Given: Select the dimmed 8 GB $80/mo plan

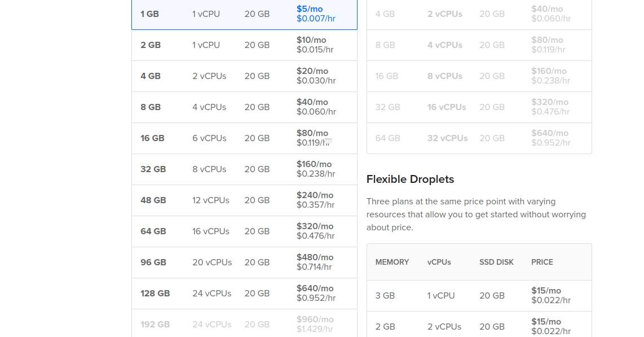Looking at the screenshot, I should tap(479, 45).
